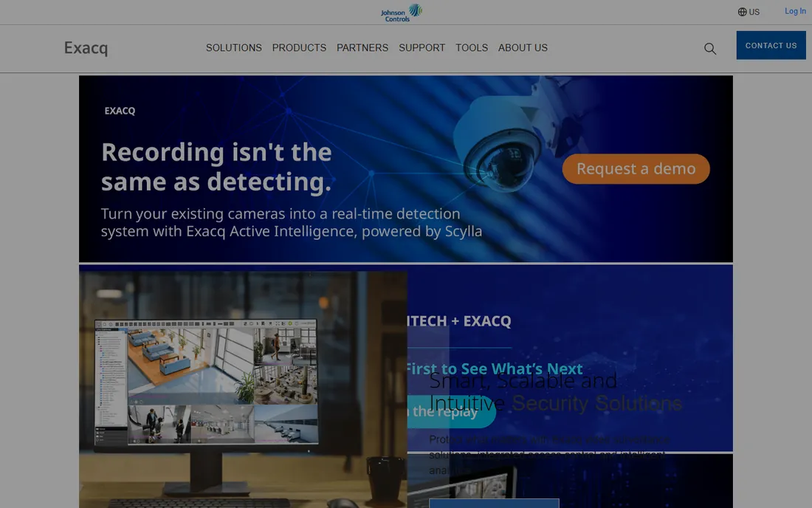
Task: Open the About Us menu
Action: click(x=523, y=48)
